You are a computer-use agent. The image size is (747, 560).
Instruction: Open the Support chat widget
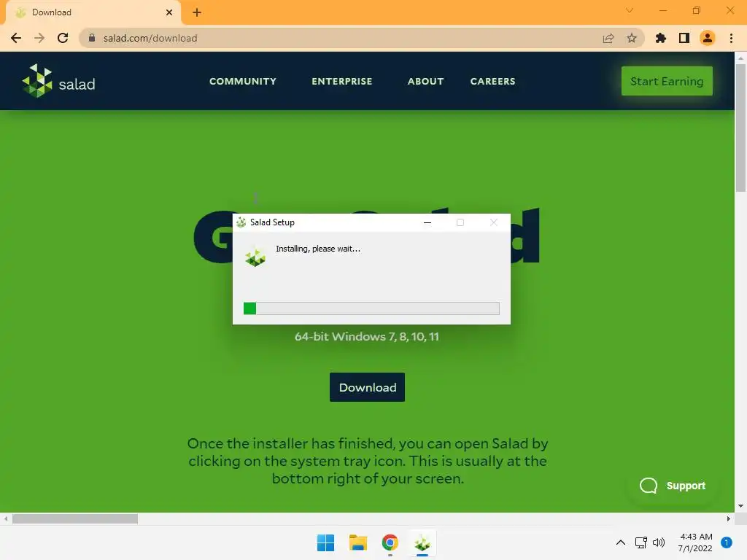coord(673,486)
